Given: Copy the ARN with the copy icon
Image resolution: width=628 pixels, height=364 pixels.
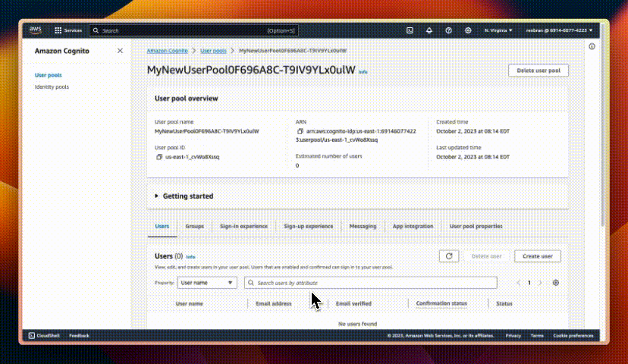Looking at the screenshot, I should tap(300, 131).
